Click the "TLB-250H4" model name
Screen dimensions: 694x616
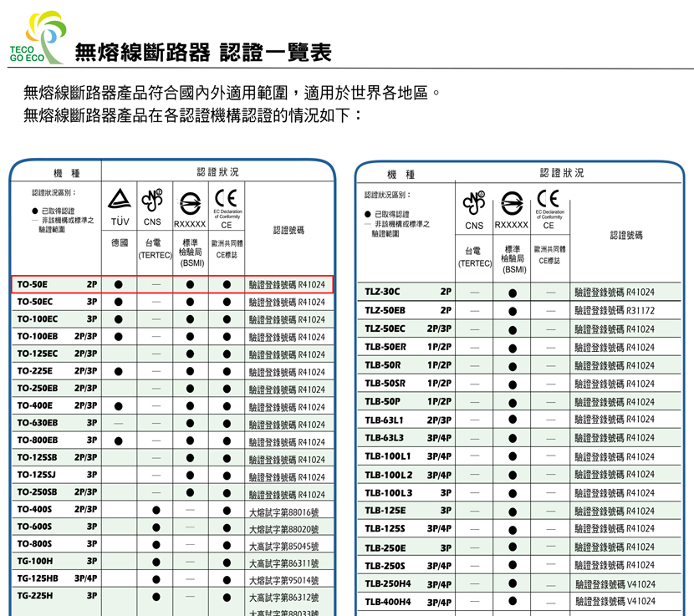388,584
